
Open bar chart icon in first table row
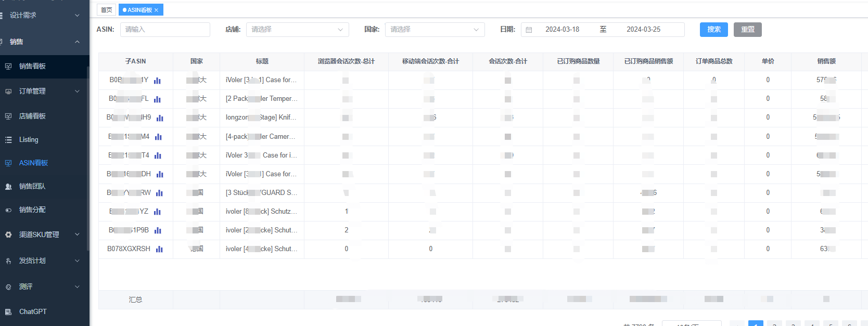click(x=157, y=80)
